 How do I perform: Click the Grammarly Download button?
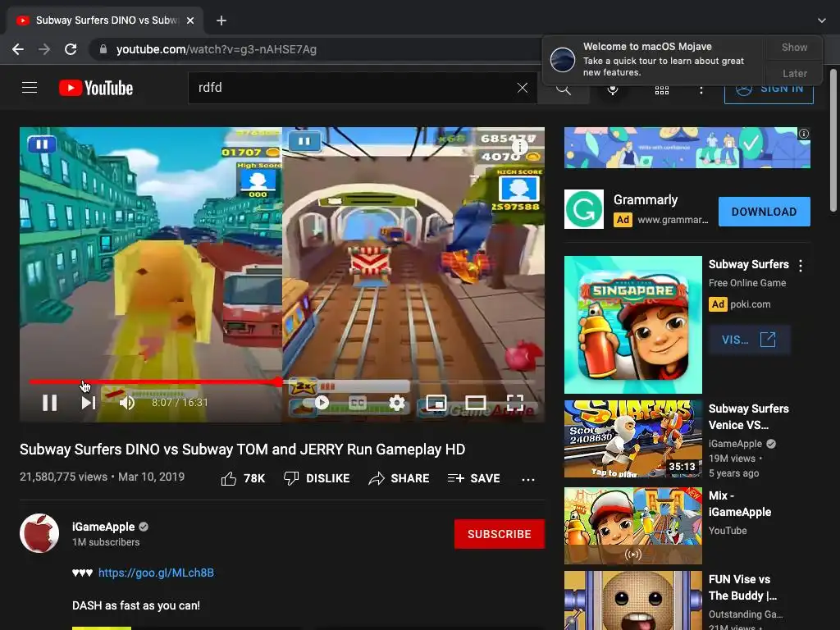764,212
